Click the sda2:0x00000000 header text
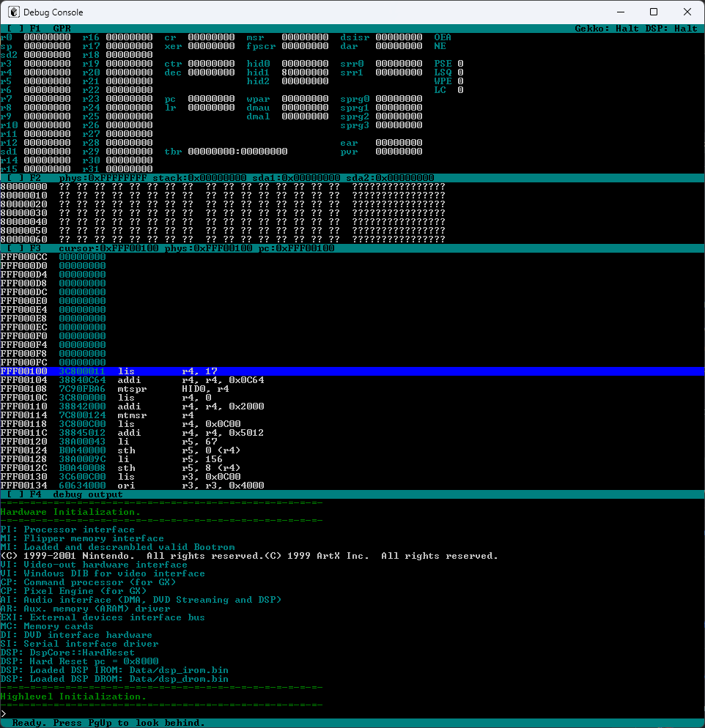Viewport: 705px width, 728px height. pyautogui.click(x=390, y=178)
